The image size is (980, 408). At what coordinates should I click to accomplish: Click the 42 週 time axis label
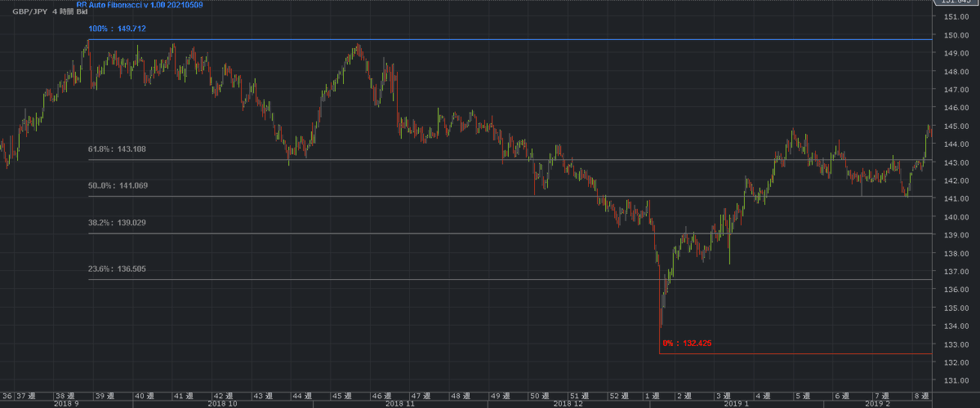click(x=223, y=395)
